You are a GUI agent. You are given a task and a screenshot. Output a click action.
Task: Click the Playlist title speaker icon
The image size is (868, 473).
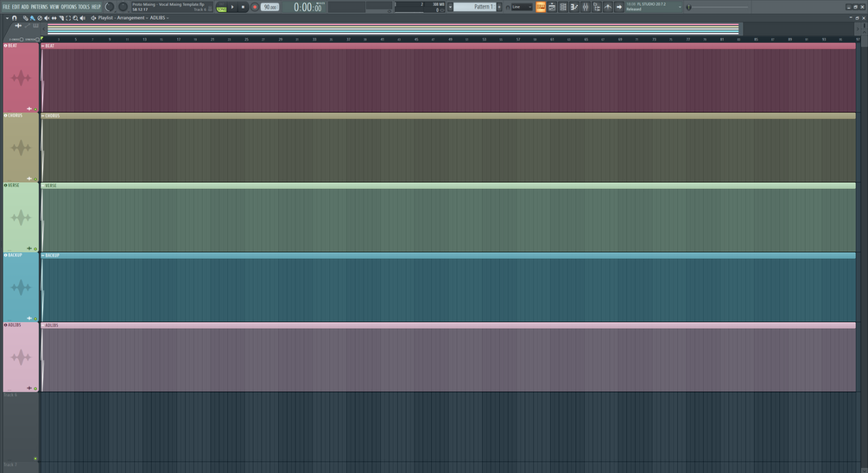pos(93,18)
